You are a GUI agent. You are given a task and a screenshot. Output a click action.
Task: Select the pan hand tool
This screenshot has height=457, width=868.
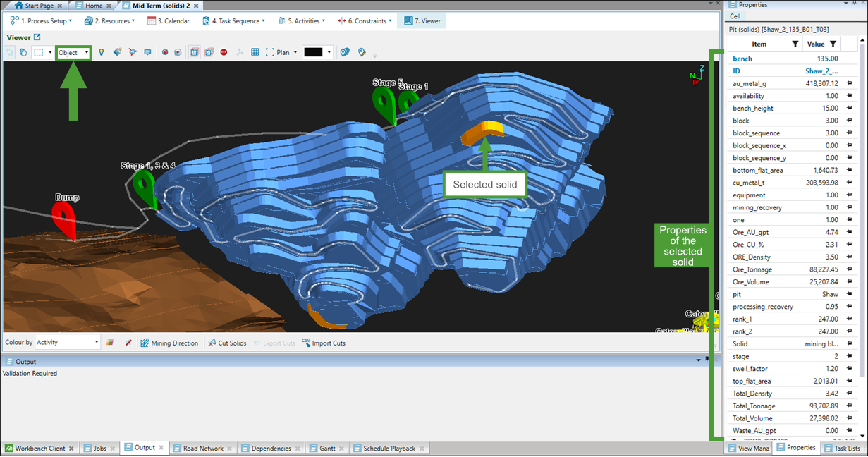pos(23,52)
